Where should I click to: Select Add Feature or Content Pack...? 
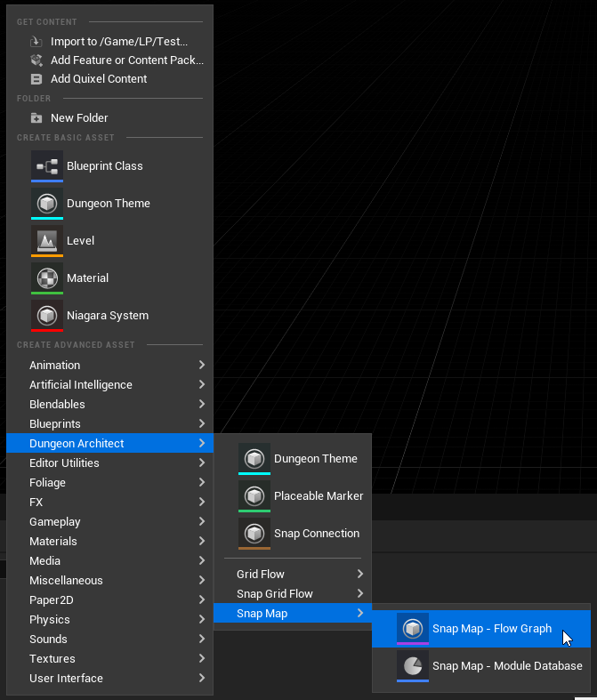point(109,60)
